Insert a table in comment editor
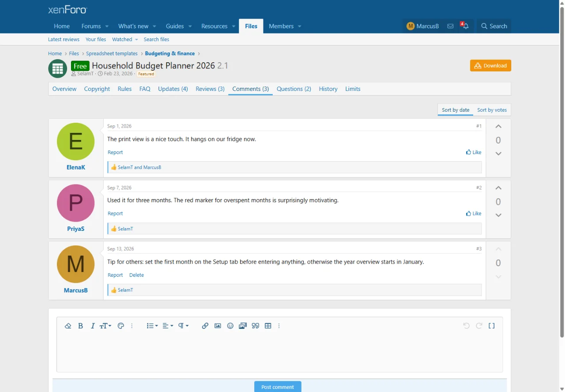Screen dimensions: 565x392 [x=268, y=326]
